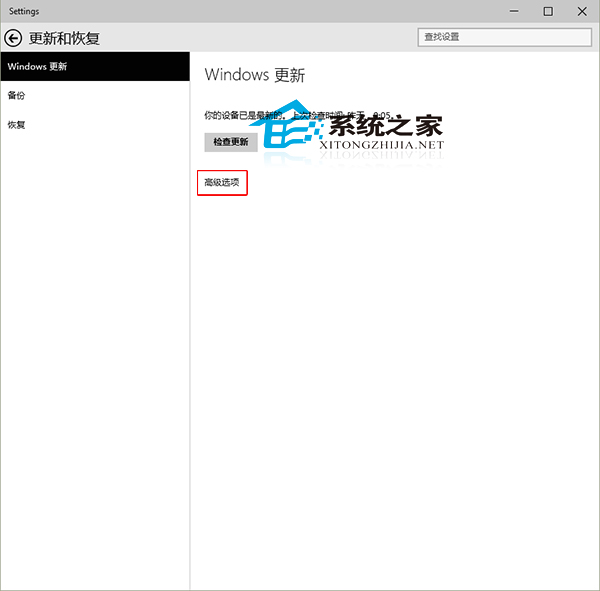Minimize the Settings window
Viewport: 600px width, 591px height.
514,11
